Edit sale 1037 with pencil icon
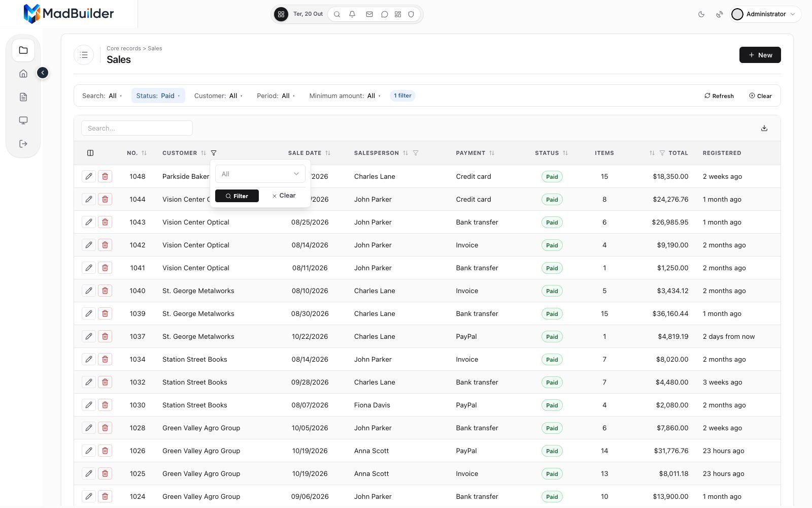Image resolution: width=812 pixels, height=508 pixels. [x=89, y=336]
